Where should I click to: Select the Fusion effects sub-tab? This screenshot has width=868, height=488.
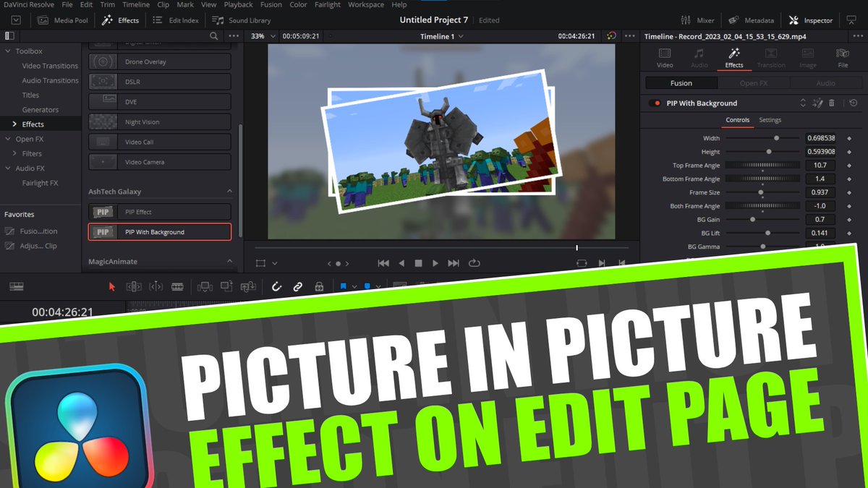681,83
